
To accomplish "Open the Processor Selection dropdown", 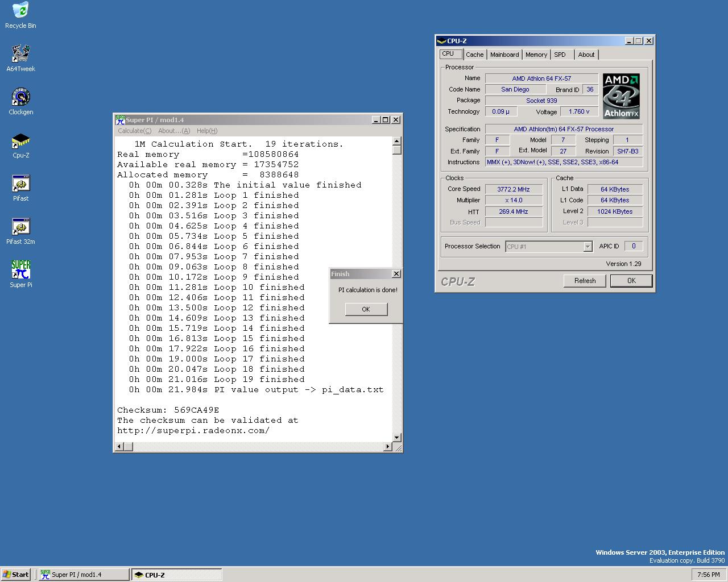I will click(588, 247).
